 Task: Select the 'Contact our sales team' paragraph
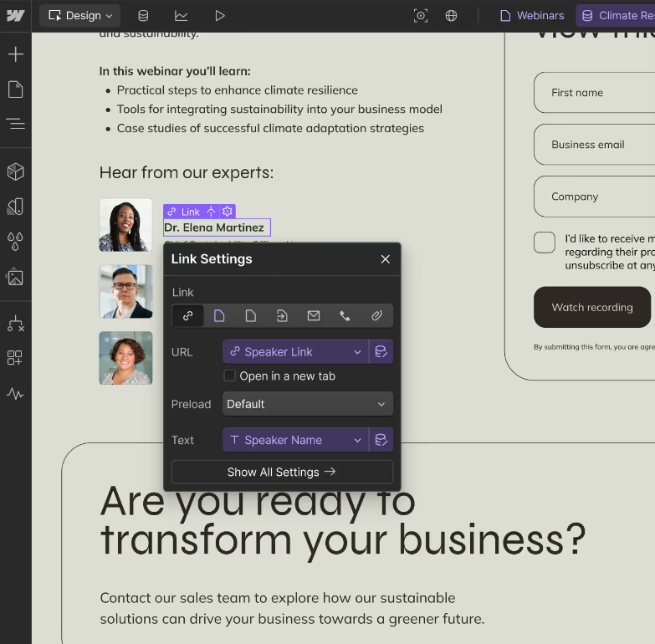coord(292,608)
